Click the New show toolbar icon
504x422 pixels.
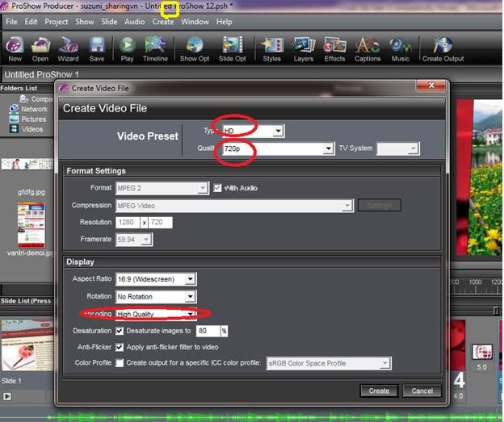(15, 47)
